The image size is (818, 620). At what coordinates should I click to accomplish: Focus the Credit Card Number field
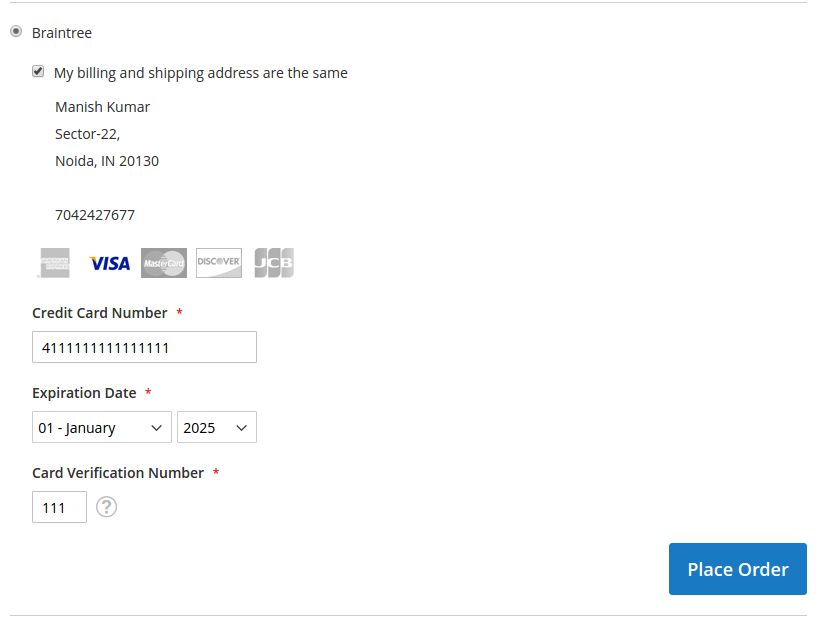click(x=144, y=347)
